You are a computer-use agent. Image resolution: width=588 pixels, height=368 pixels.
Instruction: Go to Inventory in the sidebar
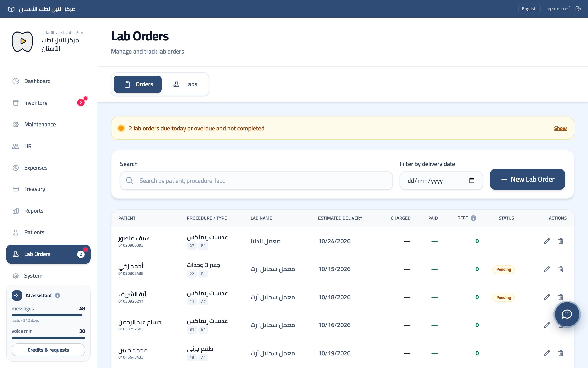(x=48, y=103)
